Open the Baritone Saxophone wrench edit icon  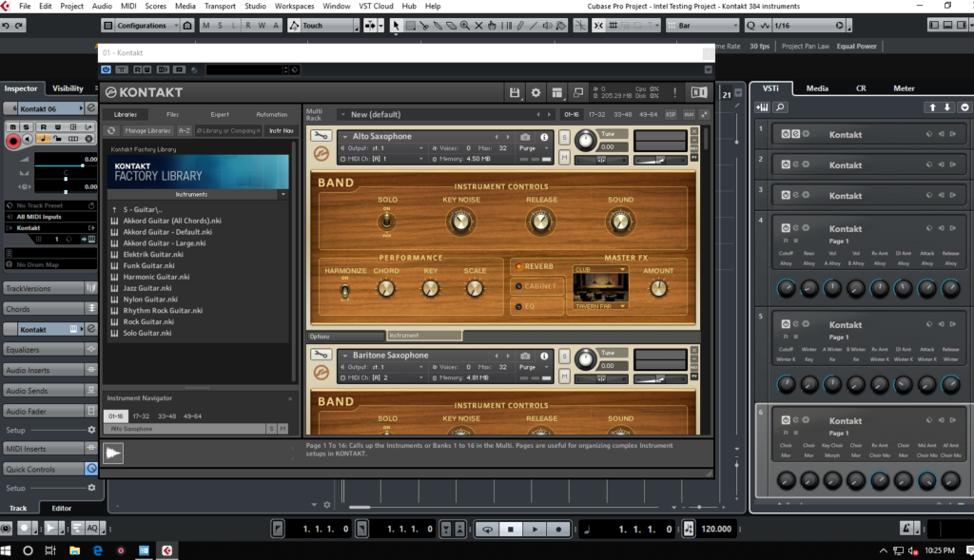point(321,355)
